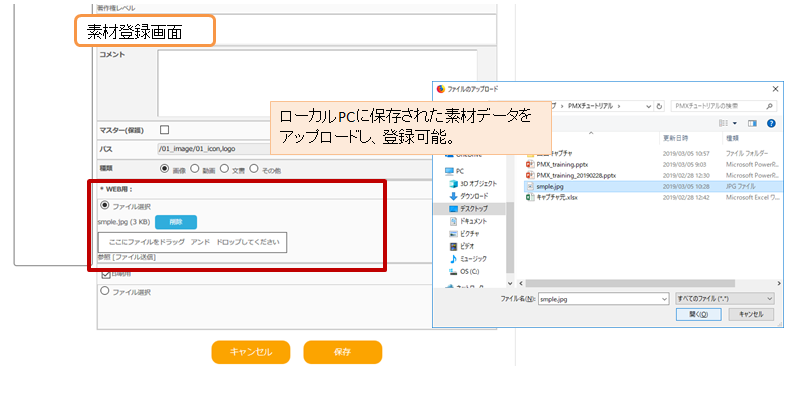This screenshot has height=396, width=808.
Task: Select the PMX_training_20190228.pptx file
Action: click(x=570, y=175)
